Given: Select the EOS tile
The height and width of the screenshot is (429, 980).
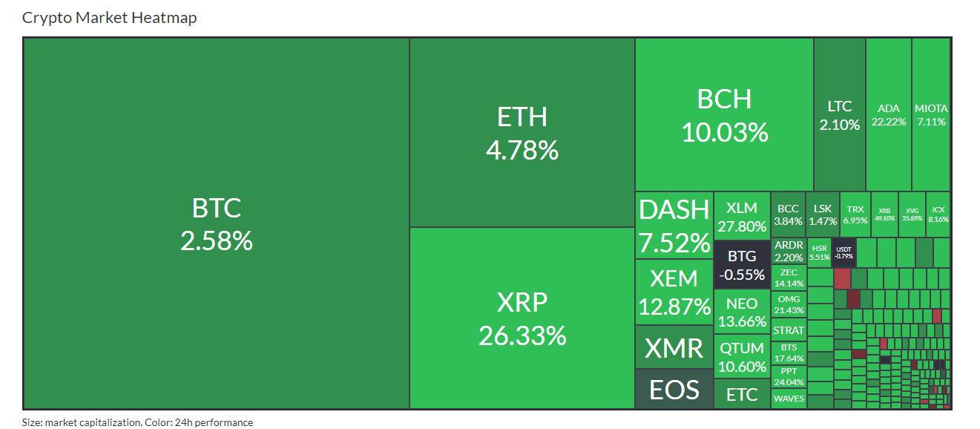Looking at the screenshot, I should pos(674,390).
